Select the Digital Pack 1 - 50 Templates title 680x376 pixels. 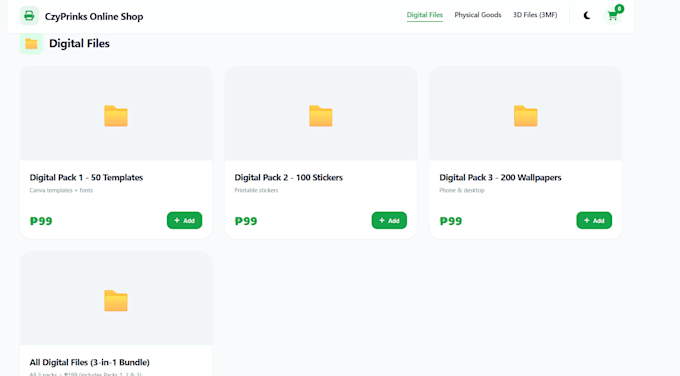[86, 177]
